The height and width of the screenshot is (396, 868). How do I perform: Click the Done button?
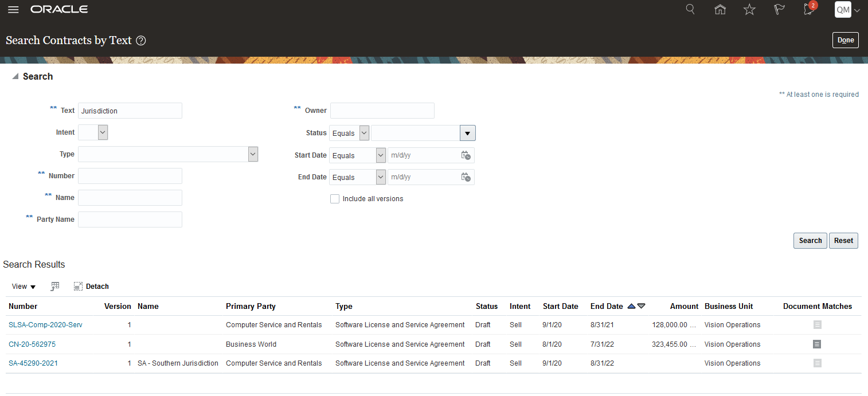[x=845, y=40]
